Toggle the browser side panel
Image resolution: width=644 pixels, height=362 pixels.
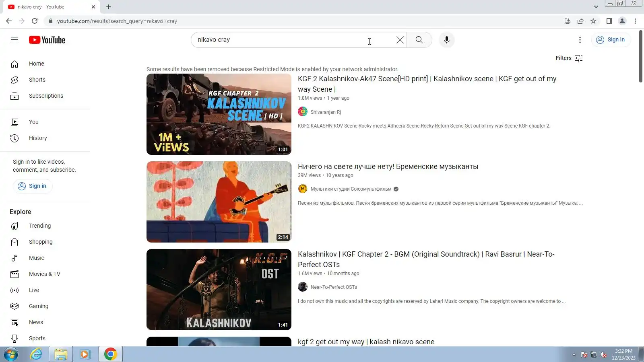[609, 21]
